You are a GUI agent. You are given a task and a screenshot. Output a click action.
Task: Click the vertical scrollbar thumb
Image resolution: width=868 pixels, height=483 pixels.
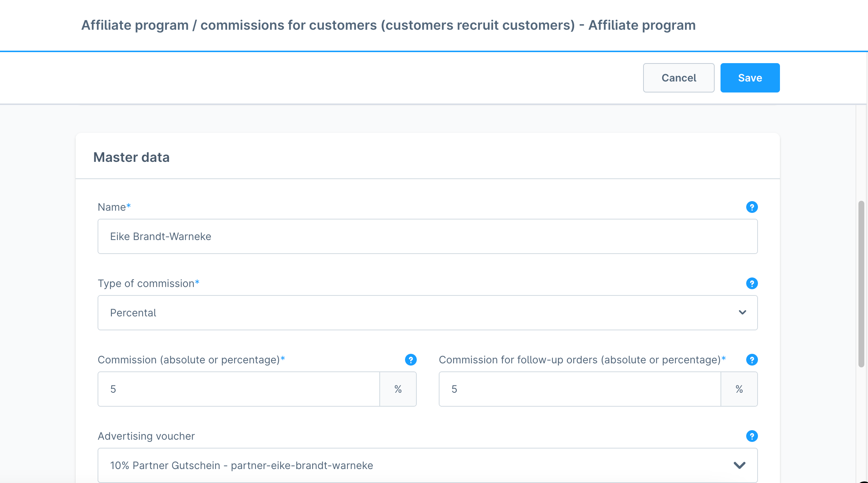click(x=861, y=284)
